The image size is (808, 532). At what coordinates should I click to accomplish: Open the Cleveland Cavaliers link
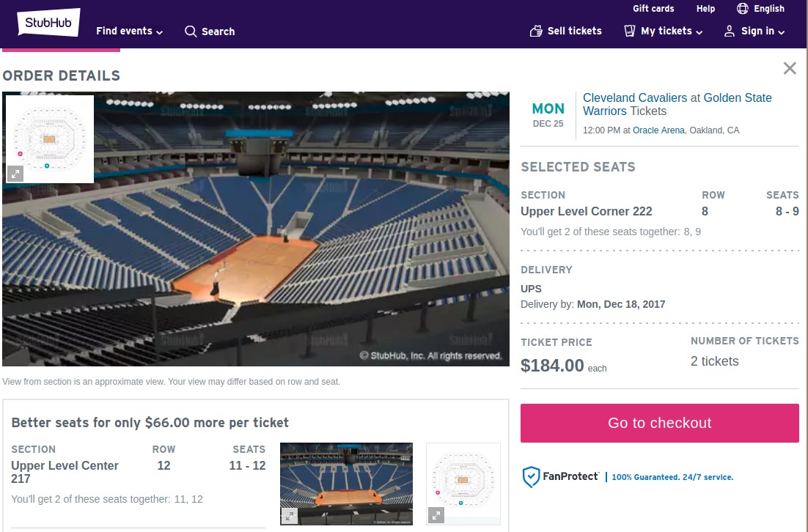coord(635,97)
